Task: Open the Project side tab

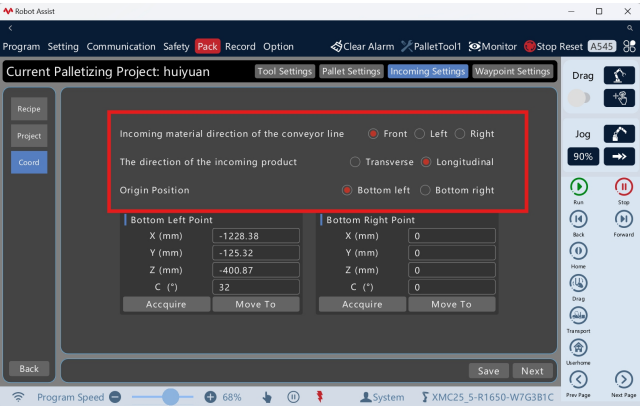Action: tap(29, 136)
